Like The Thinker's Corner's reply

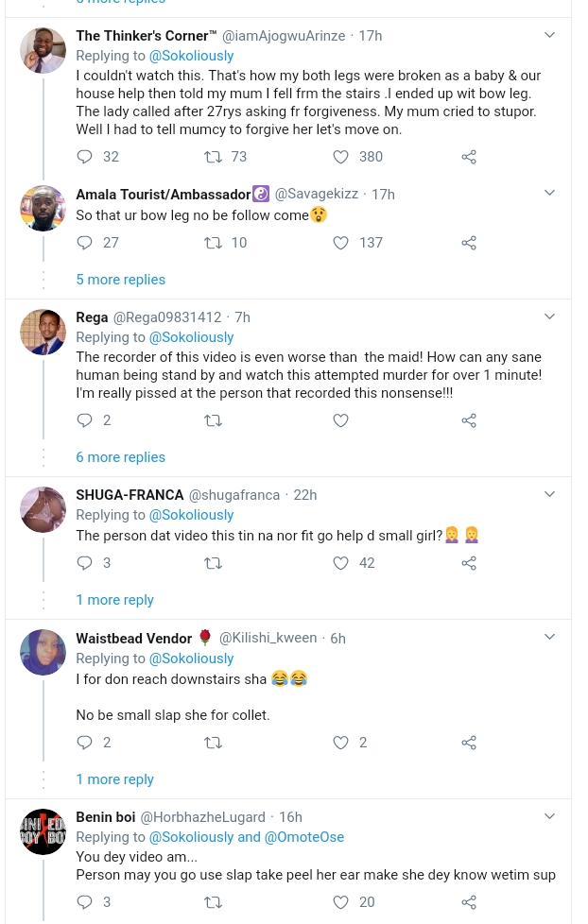tap(340, 157)
